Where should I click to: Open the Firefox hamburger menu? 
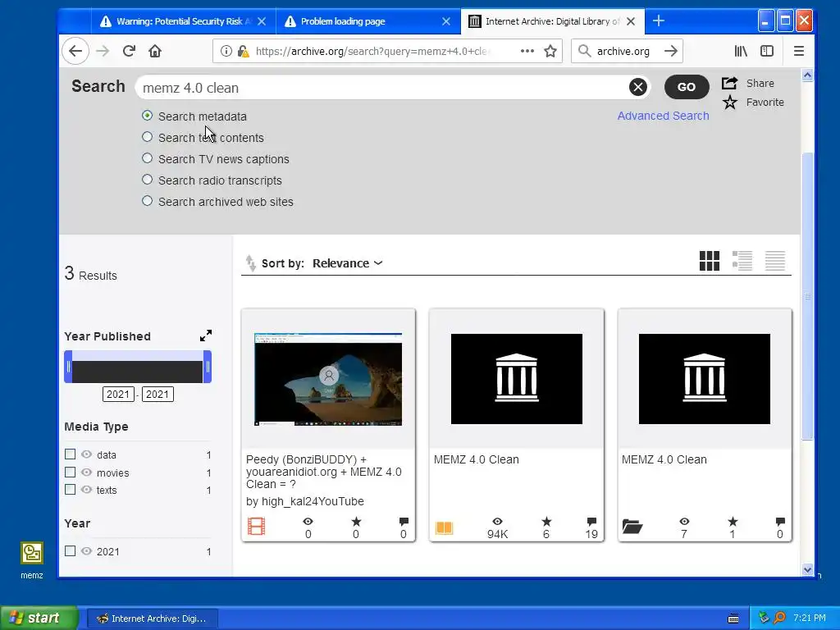[799, 52]
